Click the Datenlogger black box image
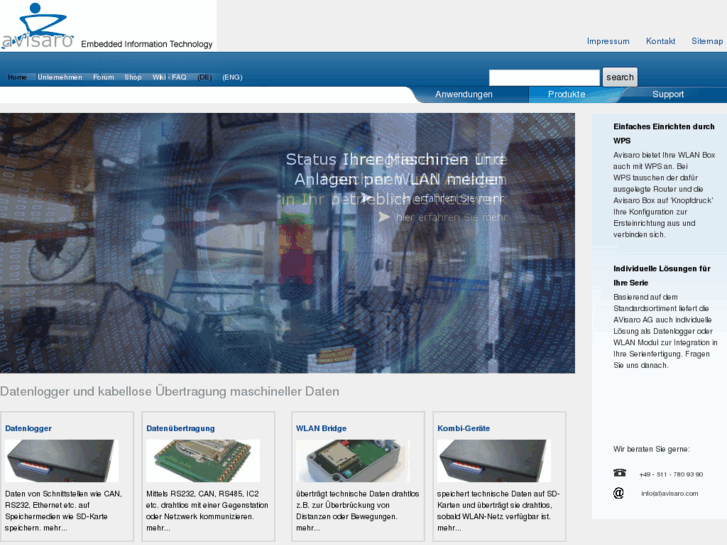727x545 pixels. pyautogui.click(x=62, y=461)
